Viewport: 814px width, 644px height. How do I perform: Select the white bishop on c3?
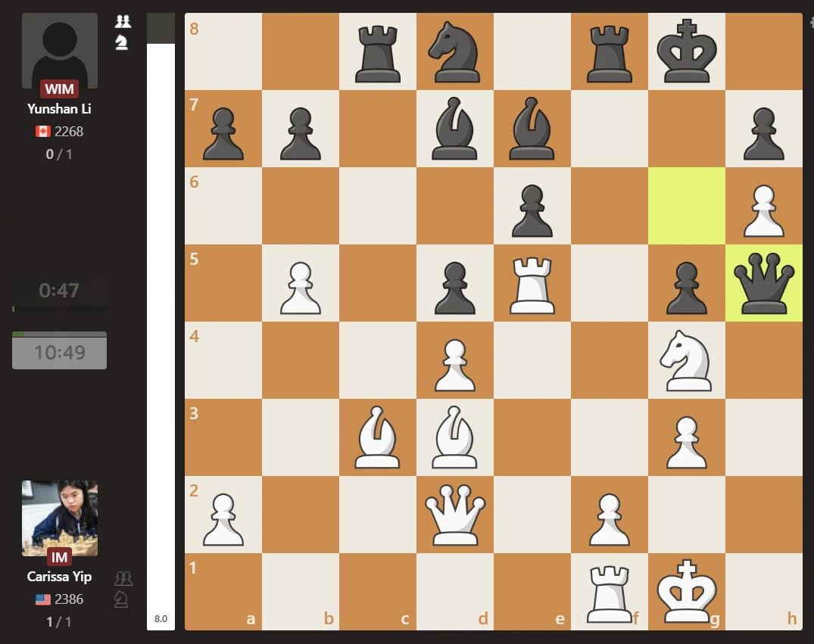pyautogui.click(x=377, y=439)
